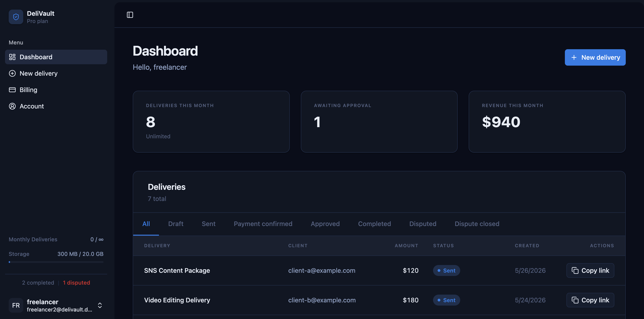
Task: Click the copy icon in SNS Content Package row
Action: coord(575,270)
